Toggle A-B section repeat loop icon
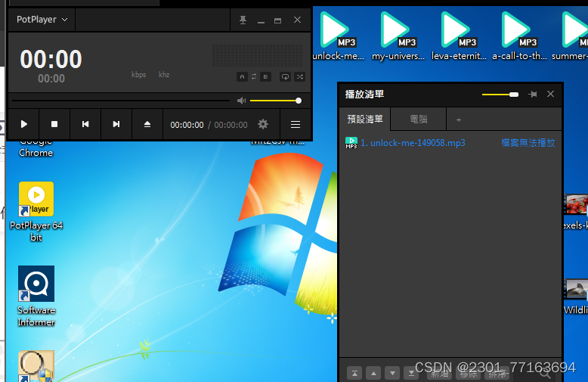The image size is (588, 382). coord(254,77)
